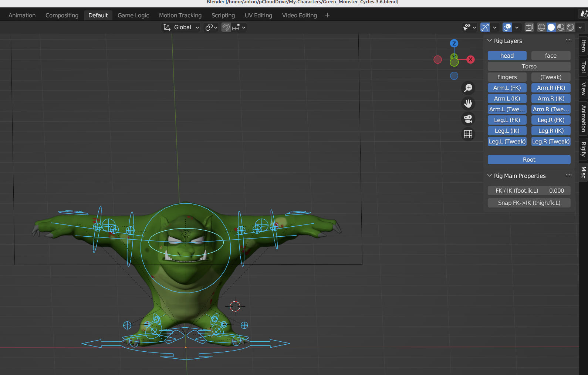
Task: Disable the head rig layer
Action: (507, 56)
